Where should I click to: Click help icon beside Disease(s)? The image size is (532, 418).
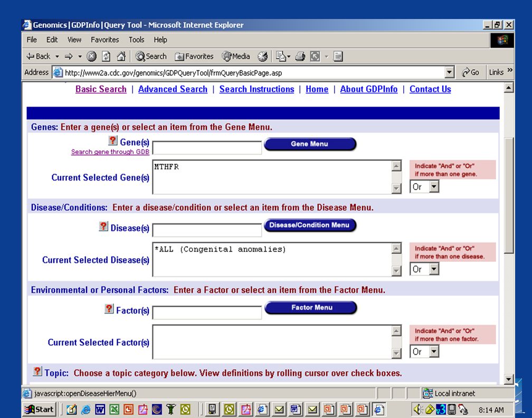pyautogui.click(x=103, y=226)
